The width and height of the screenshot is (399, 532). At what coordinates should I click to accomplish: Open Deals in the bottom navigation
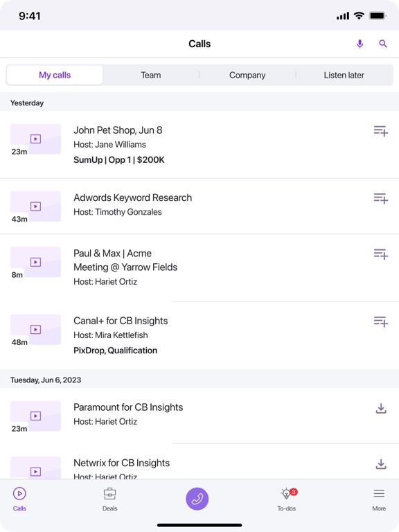pos(109,499)
